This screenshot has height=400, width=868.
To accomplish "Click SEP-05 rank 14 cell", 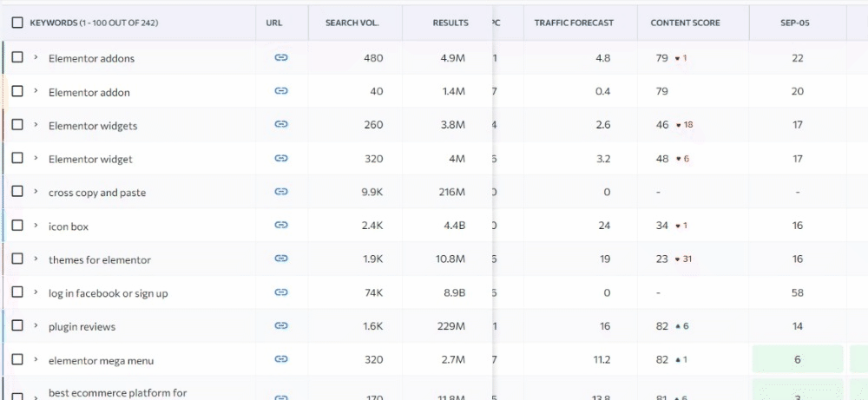I will tap(798, 326).
